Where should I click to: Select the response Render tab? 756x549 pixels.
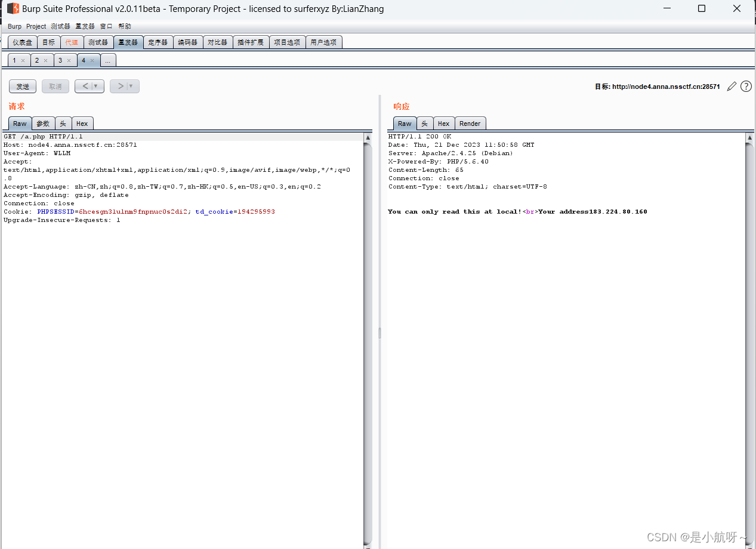tap(470, 124)
